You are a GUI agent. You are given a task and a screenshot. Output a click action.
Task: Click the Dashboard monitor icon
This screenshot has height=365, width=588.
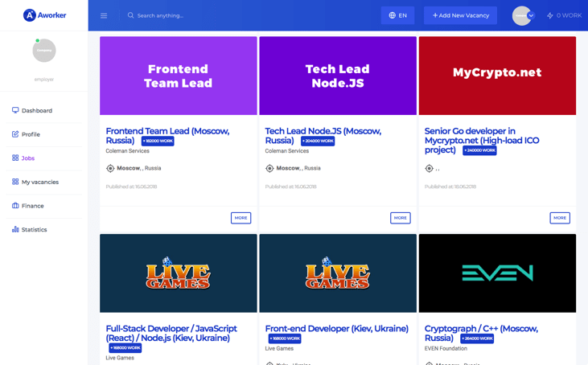pyautogui.click(x=15, y=110)
